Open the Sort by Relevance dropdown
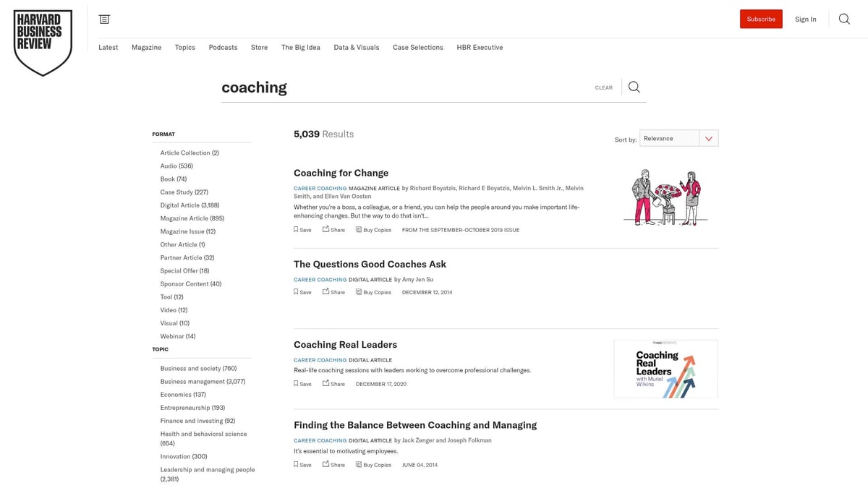Viewport: 868px width, 488px height. click(678, 137)
